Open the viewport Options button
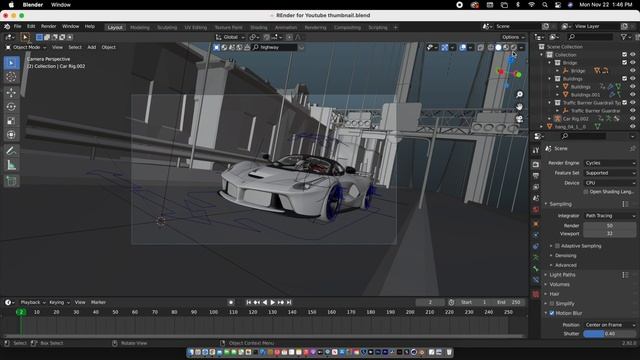 tap(513, 37)
